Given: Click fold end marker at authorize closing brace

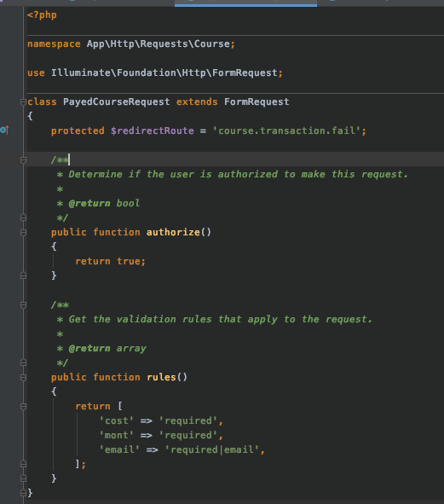Looking at the screenshot, I should click(23, 275).
